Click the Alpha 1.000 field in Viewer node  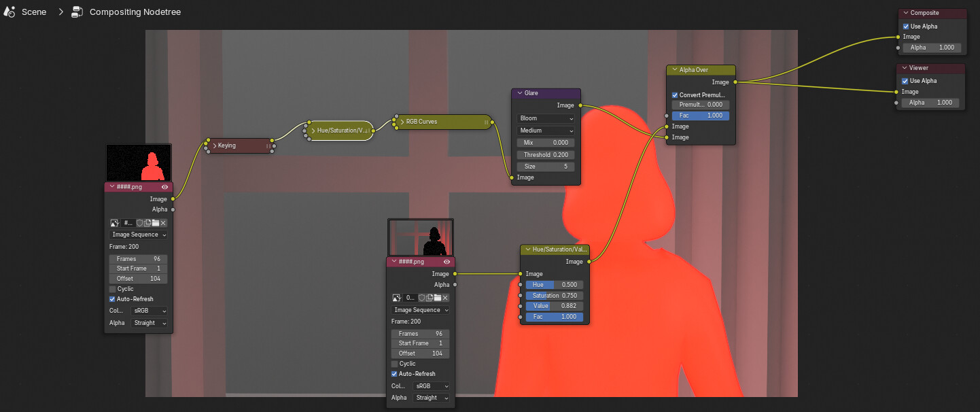tap(930, 103)
